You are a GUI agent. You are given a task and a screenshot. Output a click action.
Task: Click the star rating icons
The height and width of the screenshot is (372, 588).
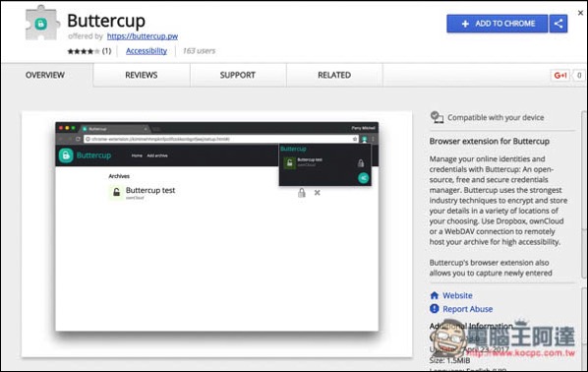84,51
